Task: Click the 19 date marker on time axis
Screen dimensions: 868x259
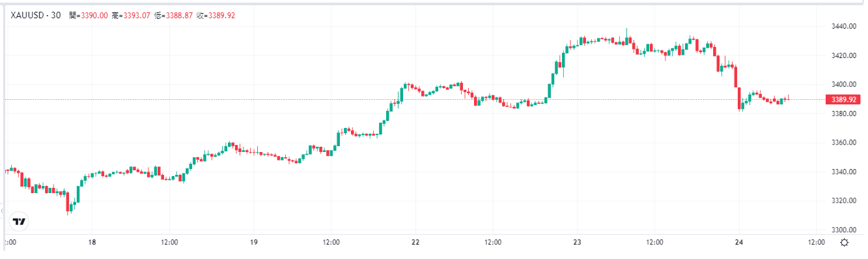Action: pyautogui.click(x=254, y=242)
